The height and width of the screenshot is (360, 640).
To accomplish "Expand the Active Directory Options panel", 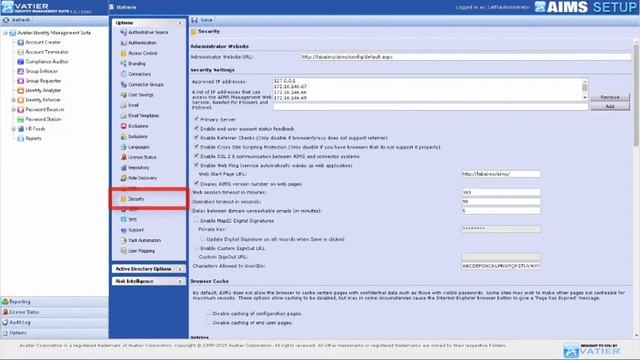I will (180, 269).
